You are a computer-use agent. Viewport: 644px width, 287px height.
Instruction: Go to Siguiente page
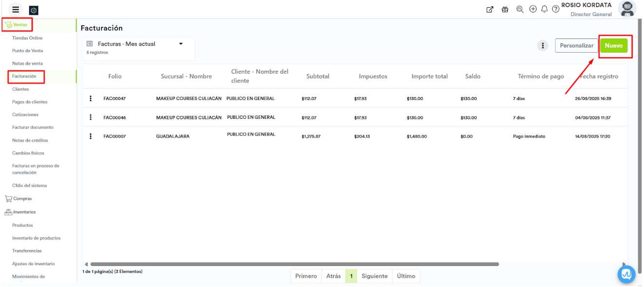[x=374, y=276]
